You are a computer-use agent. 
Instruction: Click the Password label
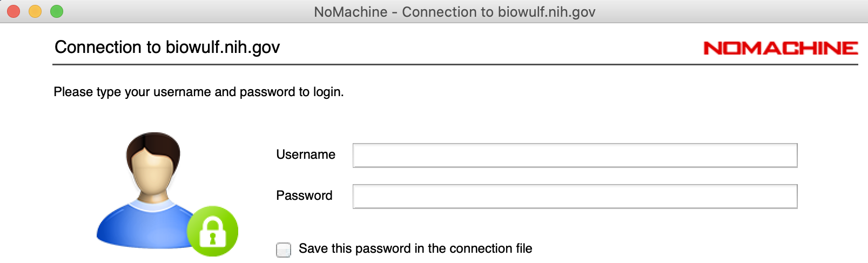304,195
